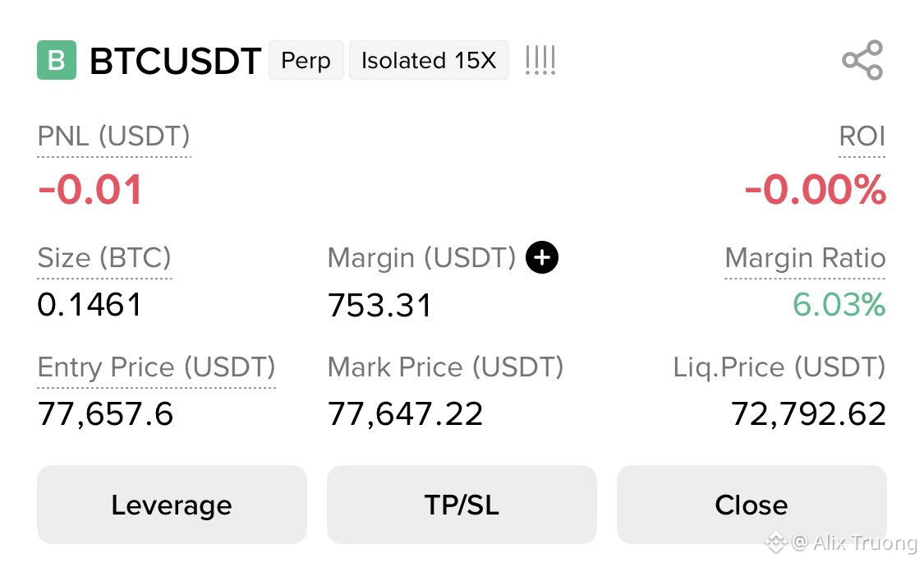
Task: Add margin with the plus icon
Action: (541, 257)
